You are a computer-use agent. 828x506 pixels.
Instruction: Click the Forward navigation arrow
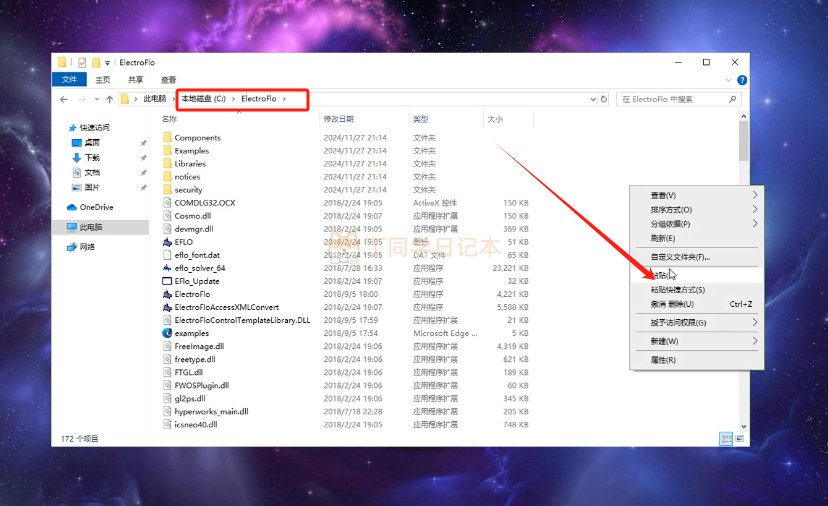pos(82,99)
